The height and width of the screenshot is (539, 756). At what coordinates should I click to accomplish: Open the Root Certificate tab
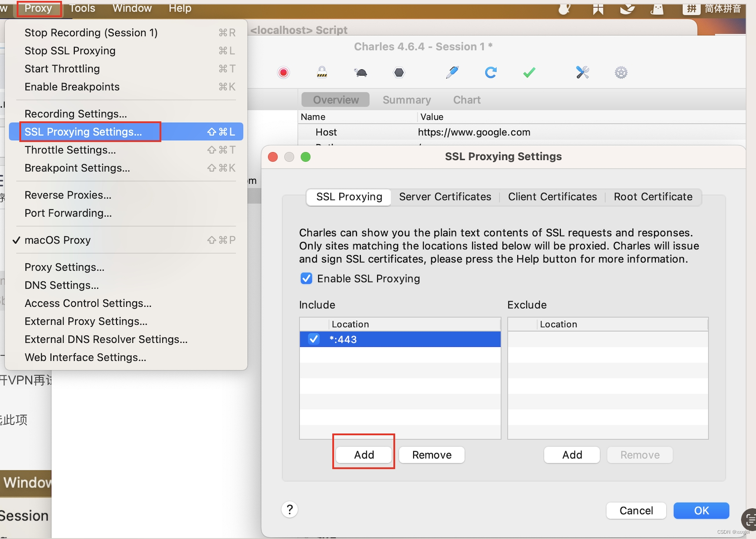tap(653, 197)
